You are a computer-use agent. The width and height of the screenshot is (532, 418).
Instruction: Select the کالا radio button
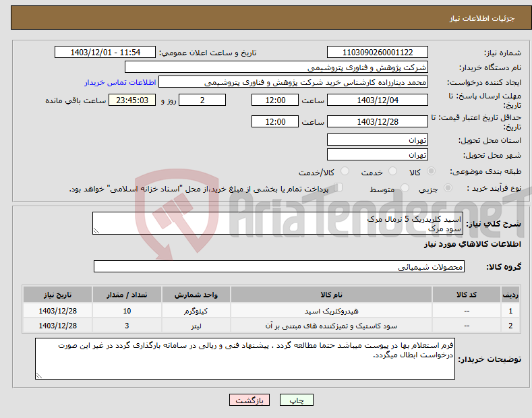(431, 171)
